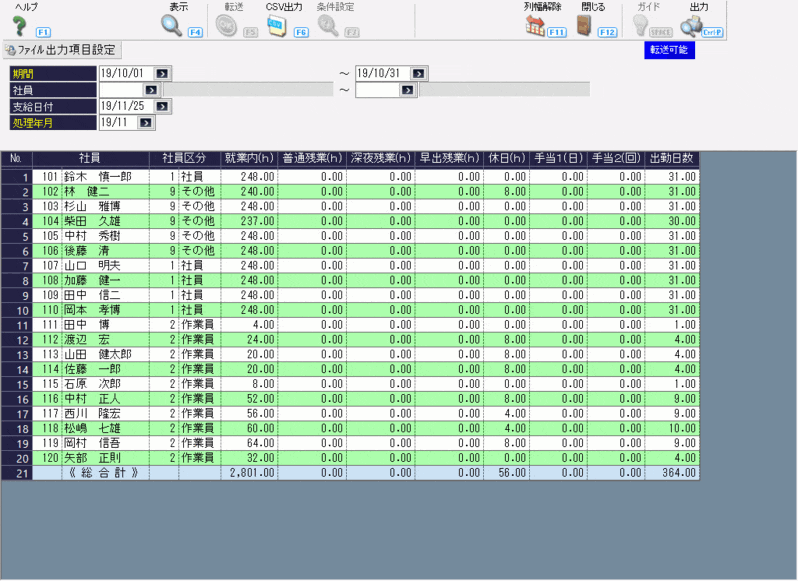The image size is (798, 581).
Task: Click the 列幅解除 icon
Action: click(535, 26)
